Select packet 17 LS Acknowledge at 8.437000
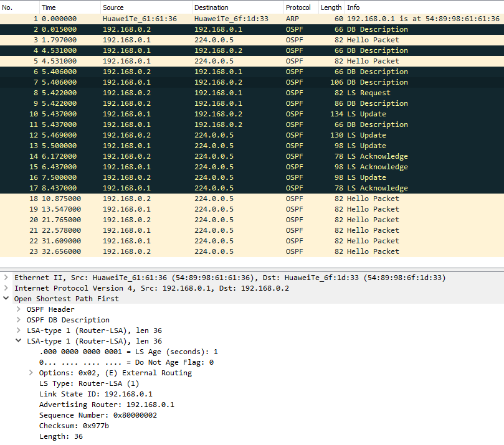Viewport: 504px width, 445px height. point(252,188)
